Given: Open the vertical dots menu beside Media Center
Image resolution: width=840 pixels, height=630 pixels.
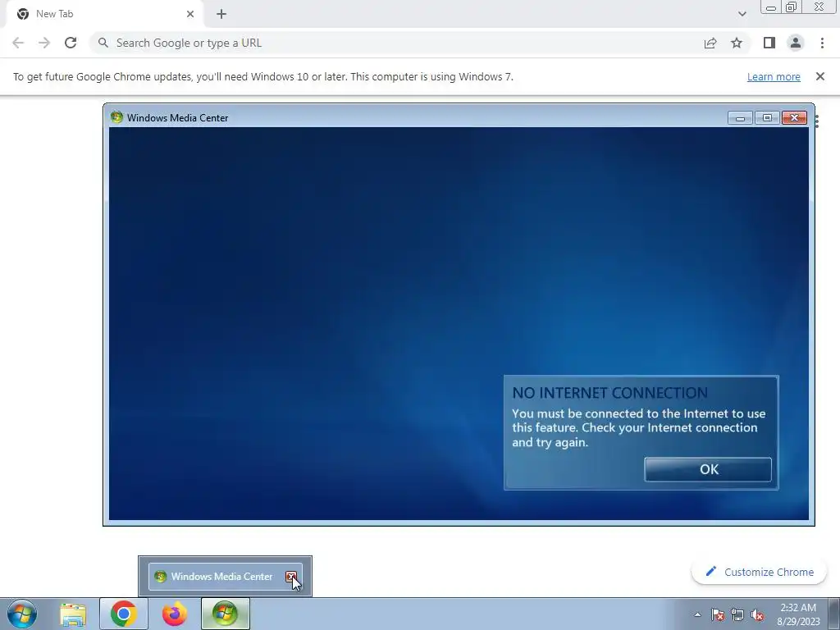Looking at the screenshot, I should click(817, 121).
